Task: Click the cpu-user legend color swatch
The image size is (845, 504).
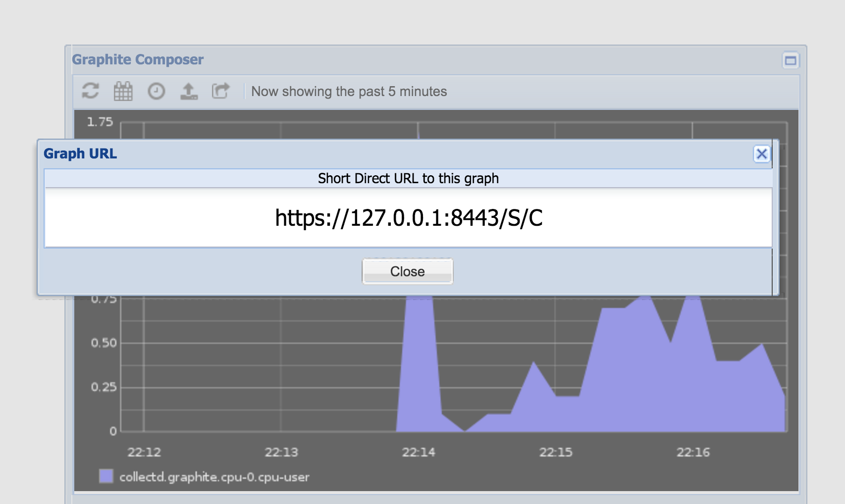Action: click(106, 476)
